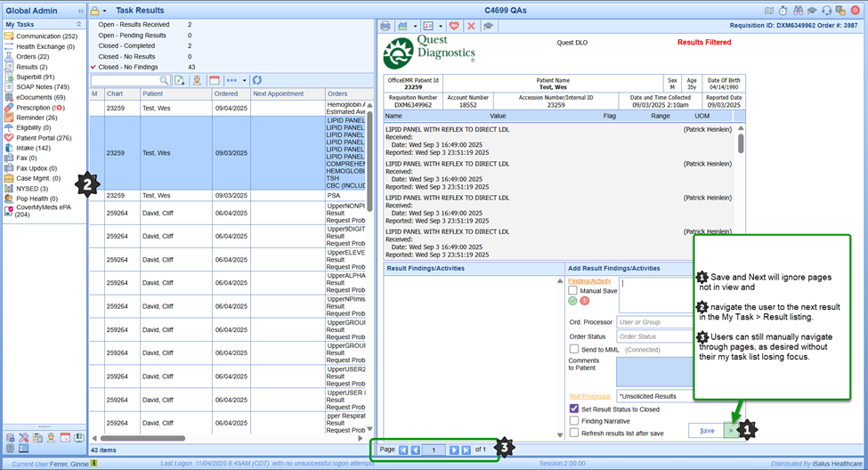Select the David, Cliff UpperNONPI row
This screenshot has width=868, height=470.
point(230,213)
